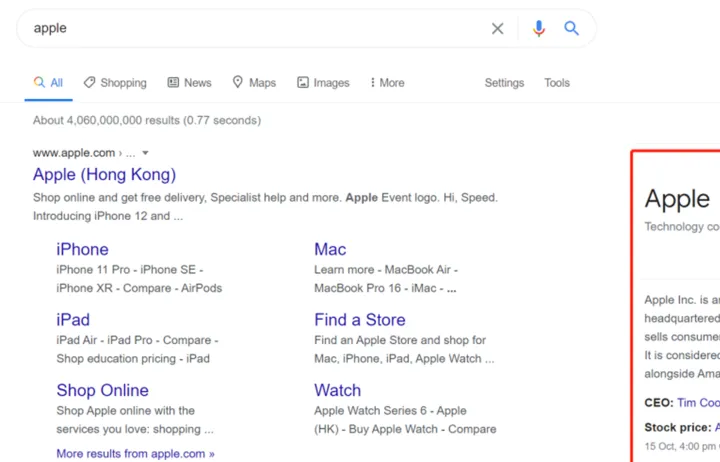Open the Shopping tab
The width and height of the screenshot is (720, 462).
click(x=124, y=83)
